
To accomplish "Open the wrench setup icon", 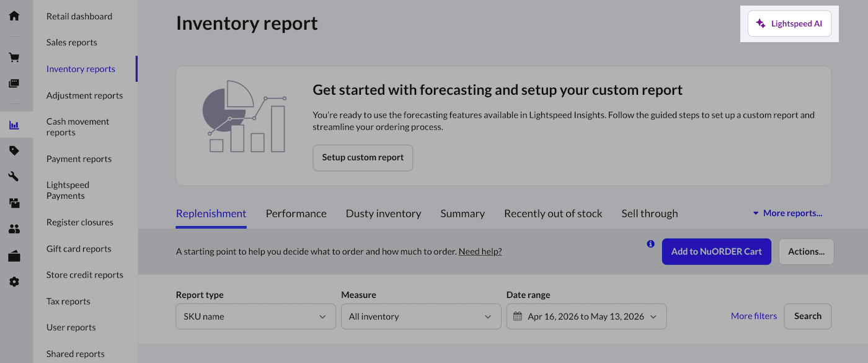I will click(x=14, y=177).
